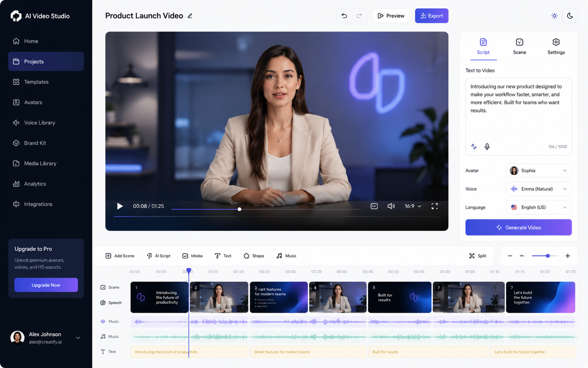The width and height of the screenshot is (588, 368).
Task: Click the microphone icon in script box
Action: 487,147
